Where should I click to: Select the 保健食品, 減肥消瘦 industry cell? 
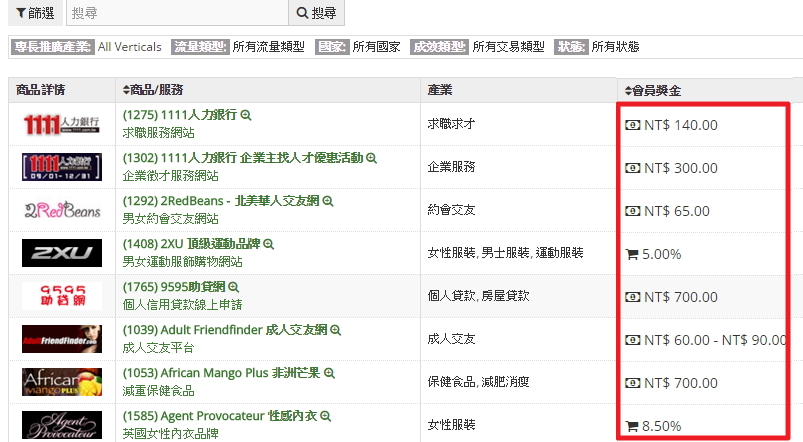click(x=478, y=382)
